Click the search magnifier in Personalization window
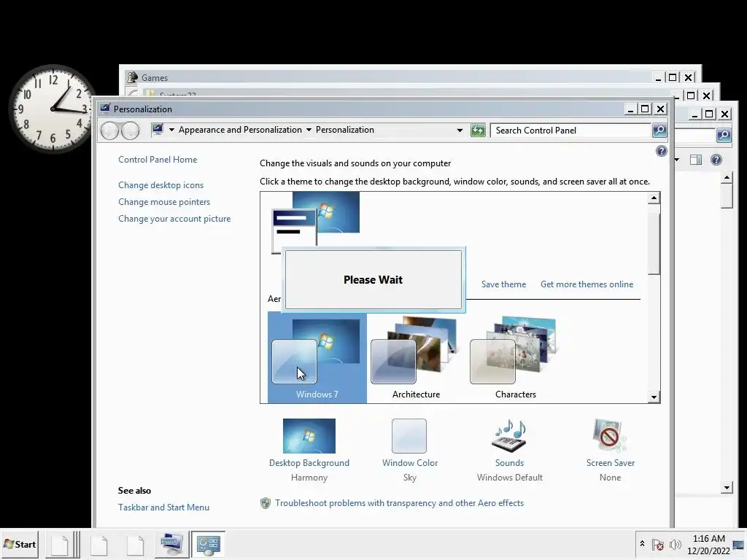747x560 pixels. (x=659, y=130)
